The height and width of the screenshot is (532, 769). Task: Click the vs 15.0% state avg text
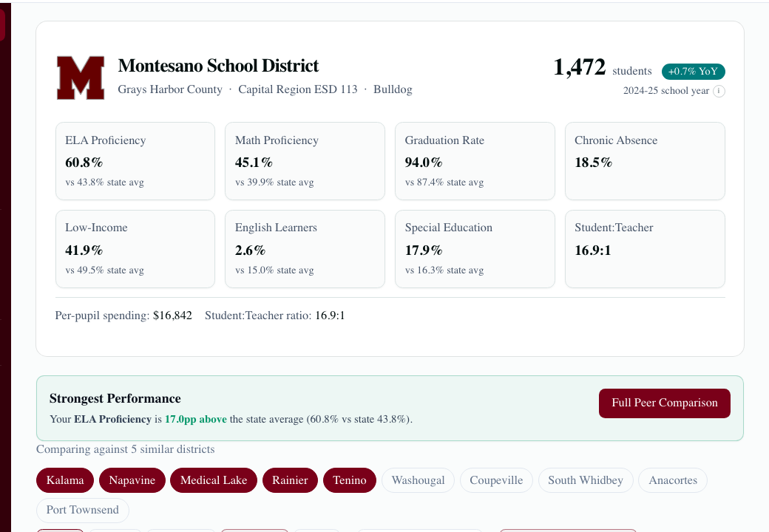click(274, 270)
